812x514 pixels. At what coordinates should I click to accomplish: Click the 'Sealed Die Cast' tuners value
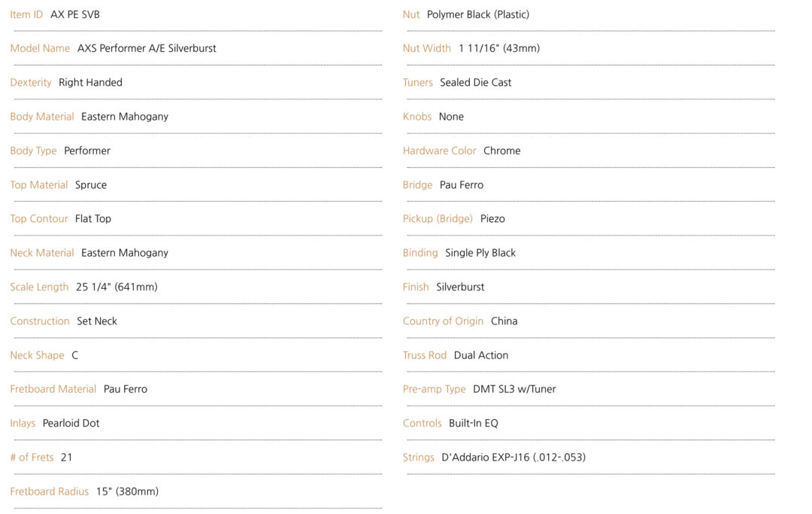click(x=475, y=82)
